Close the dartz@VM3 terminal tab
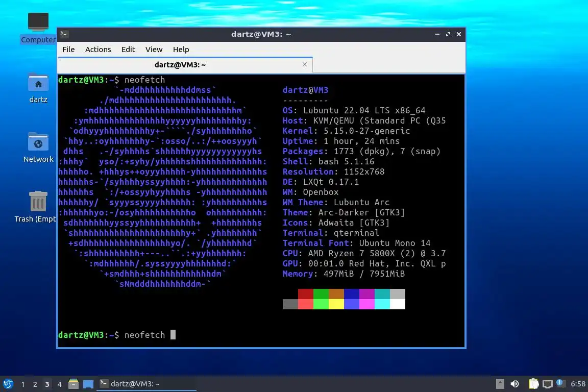The height and width of the screenshot is (392, 588). 305,64
